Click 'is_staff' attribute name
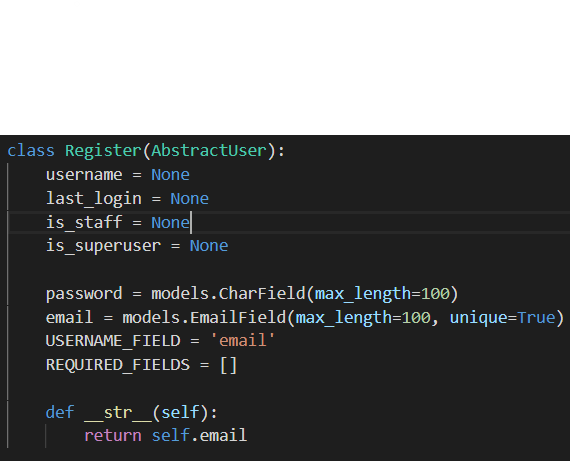 [x=84, y=222]
